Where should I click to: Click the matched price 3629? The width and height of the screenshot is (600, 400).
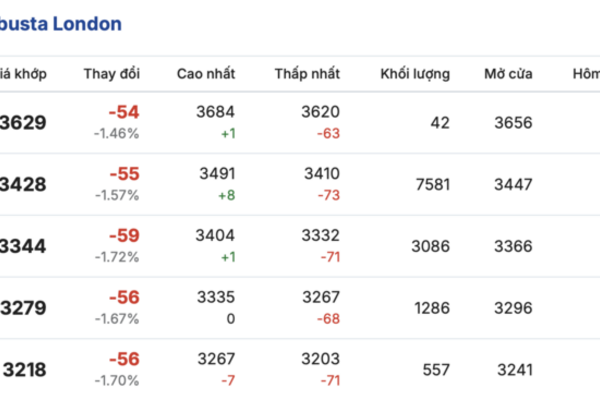[x=25, y=123]
